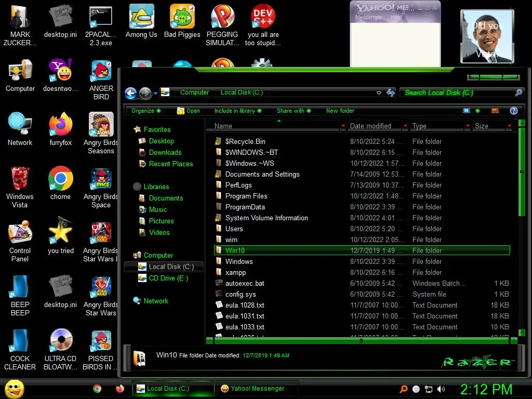The image size is (532, 399).
Task: Launch Firefox from the taskbar
Action: 120,389
